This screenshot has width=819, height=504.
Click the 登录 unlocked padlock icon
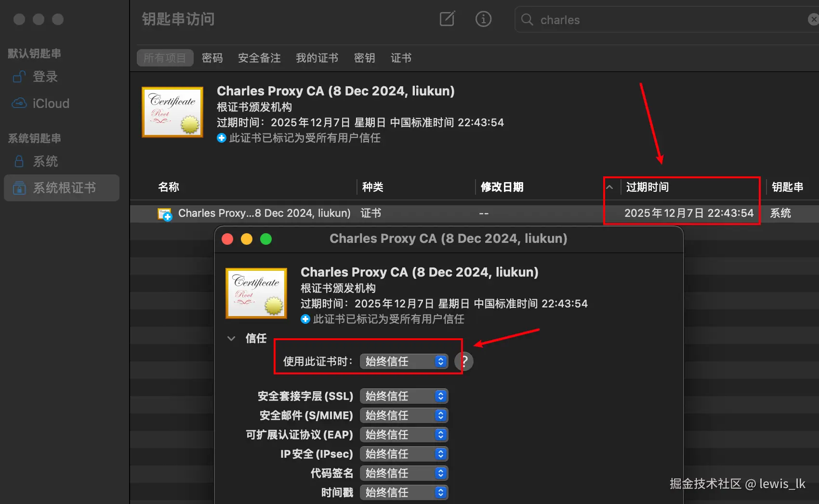coord(19,77)
